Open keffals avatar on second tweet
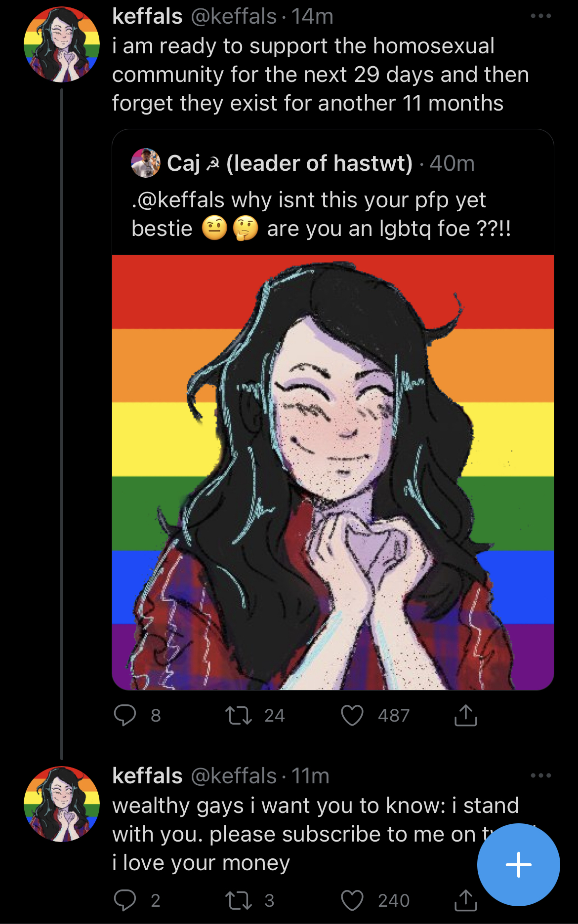 pyautogui.click(x=62, y=804)
